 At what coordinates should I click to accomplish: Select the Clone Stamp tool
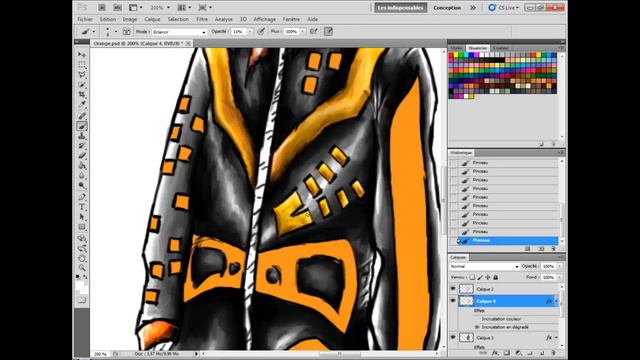82,136
